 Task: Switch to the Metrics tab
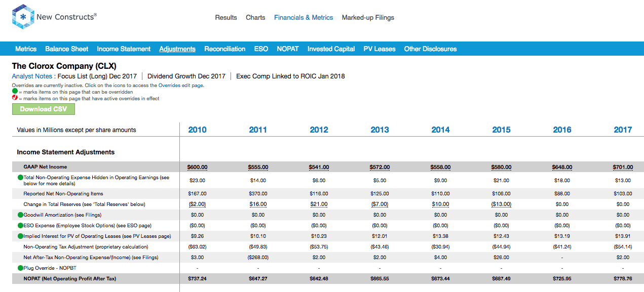point(26,49)
